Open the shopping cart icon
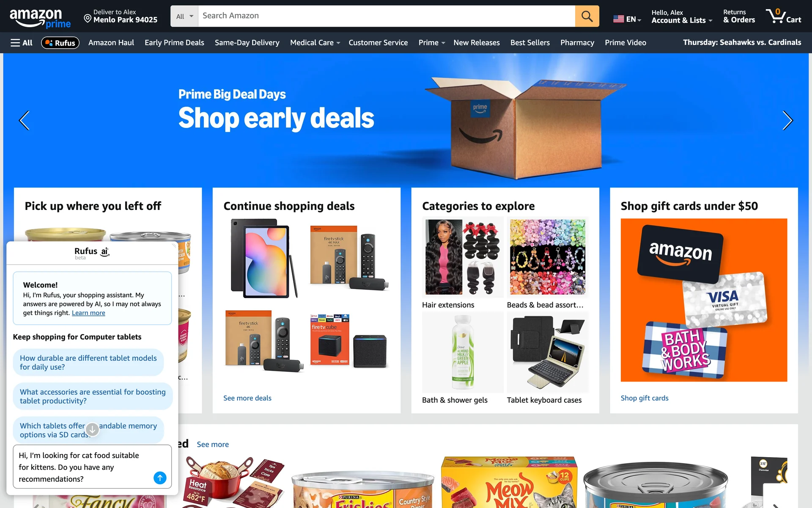812x508 pixels. pos(783,16)
